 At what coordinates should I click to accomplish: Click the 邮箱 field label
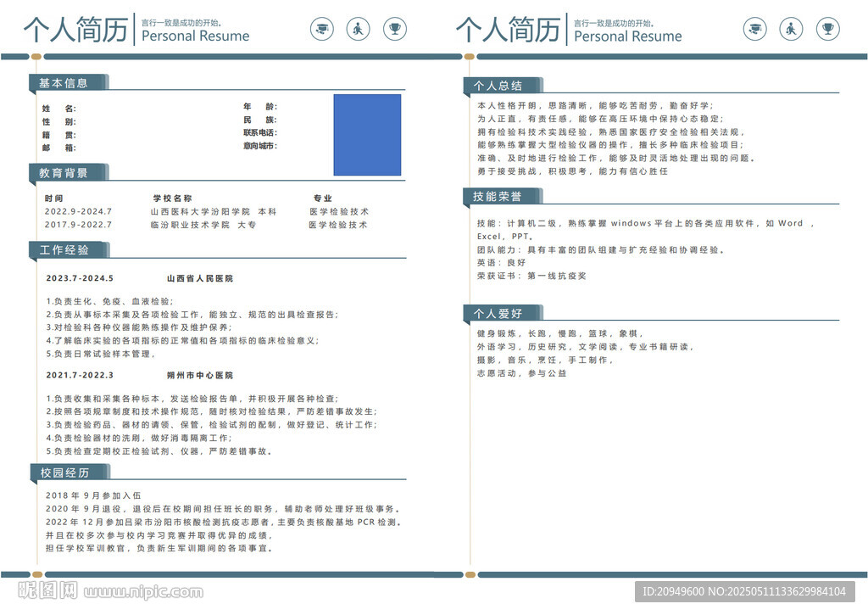point(59,148)
